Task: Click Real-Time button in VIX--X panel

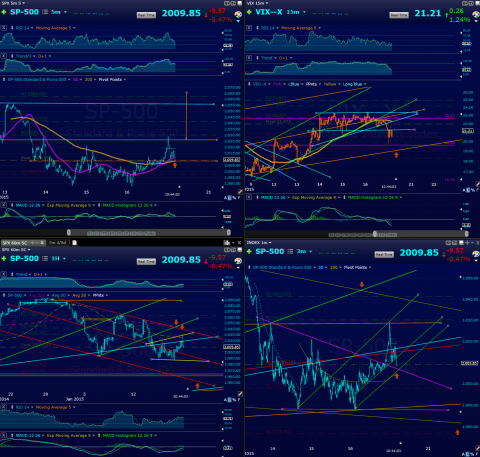Action: coord(399,15)
